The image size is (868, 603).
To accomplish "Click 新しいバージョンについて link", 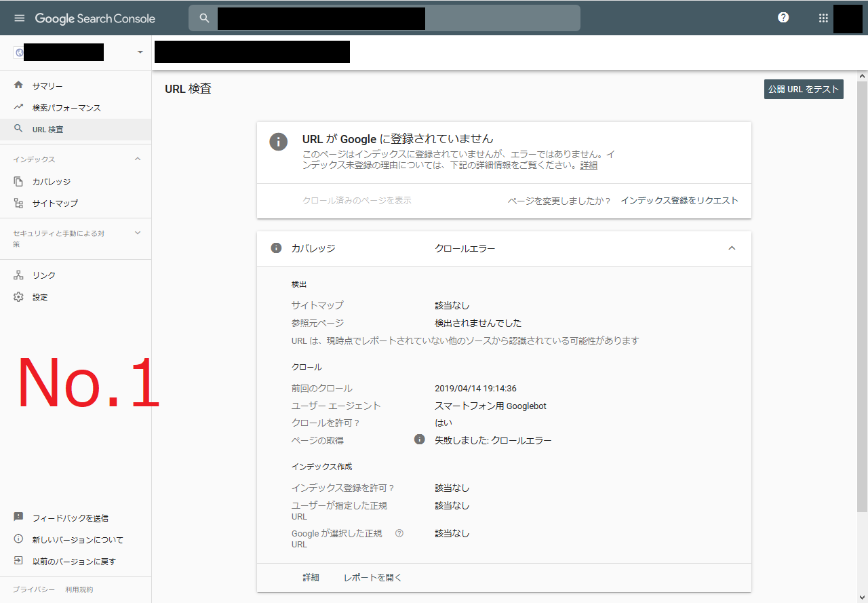I will click(x=78, y=540).
